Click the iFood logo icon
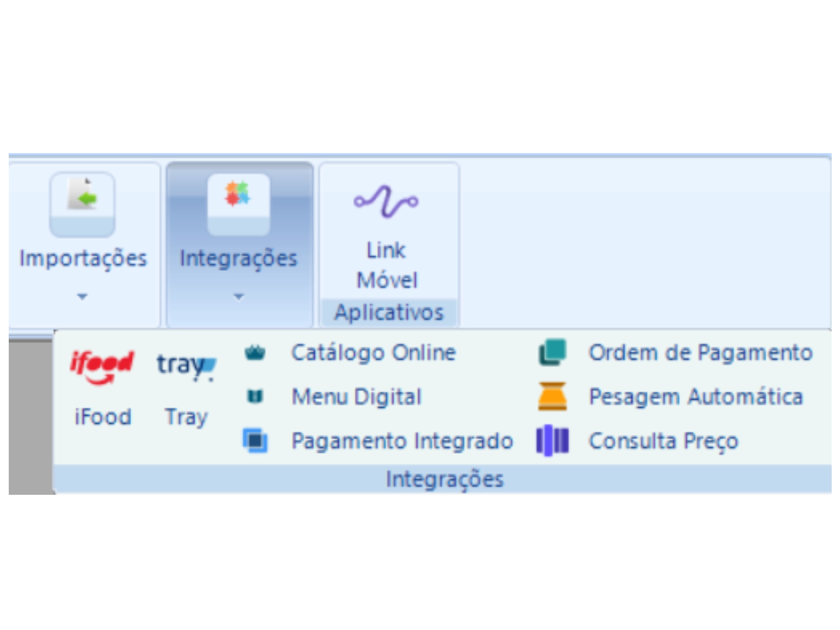Screen dimensions: 840x630 pyautogui.click(x=102, y=367)
